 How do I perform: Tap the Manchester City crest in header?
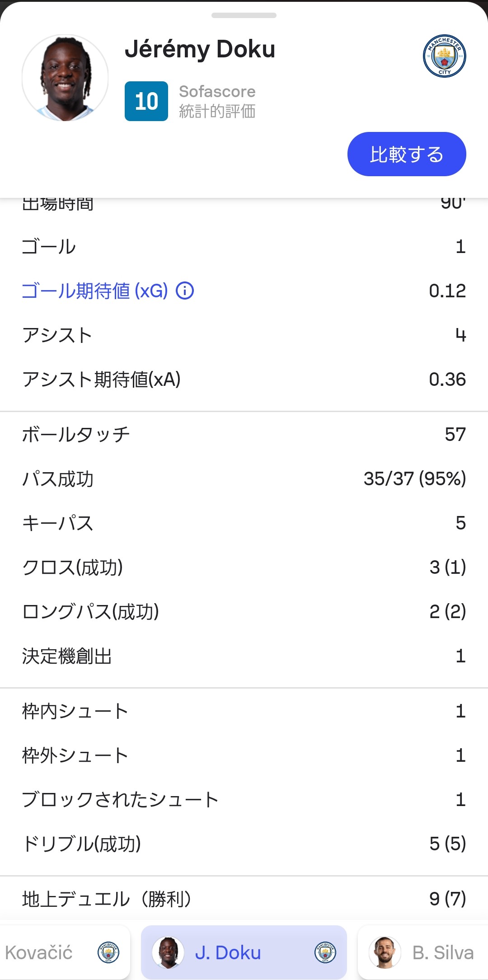445,56
